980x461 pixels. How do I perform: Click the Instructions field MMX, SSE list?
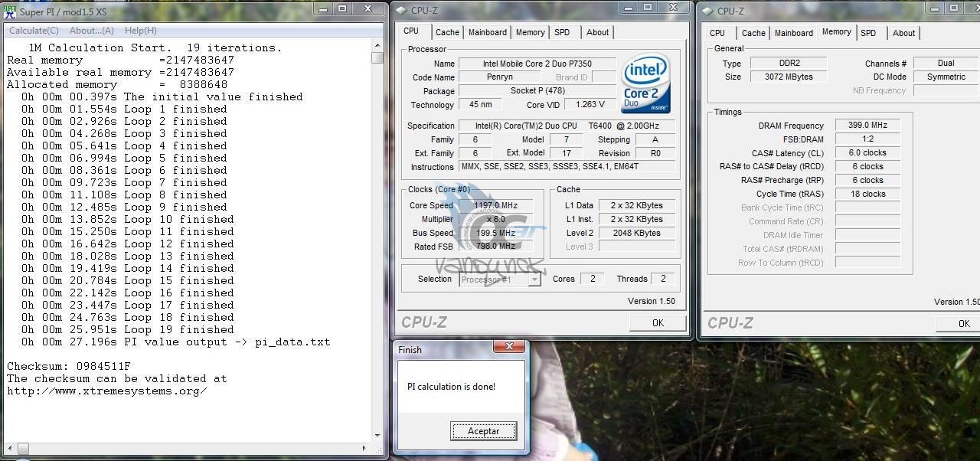(567, 167)
